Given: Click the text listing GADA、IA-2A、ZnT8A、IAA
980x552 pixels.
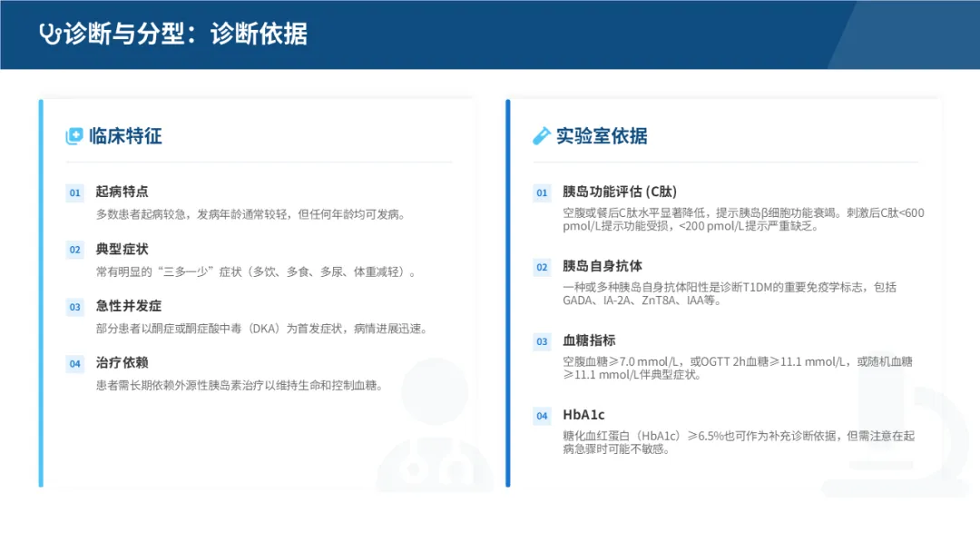Looking at the screenshot, I should 730,294.
